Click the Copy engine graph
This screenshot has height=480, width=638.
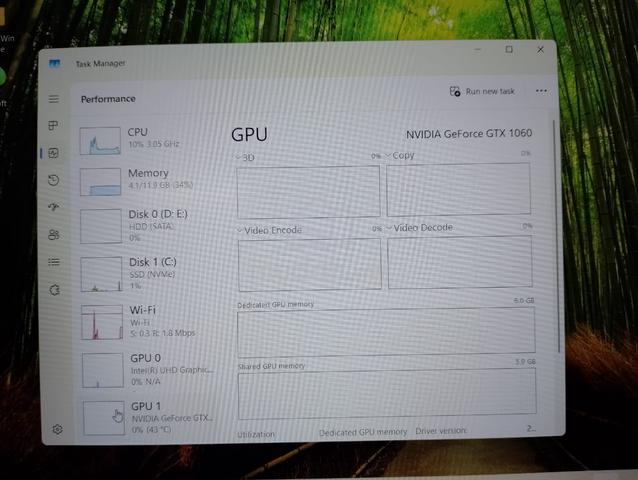click(459, 189)
